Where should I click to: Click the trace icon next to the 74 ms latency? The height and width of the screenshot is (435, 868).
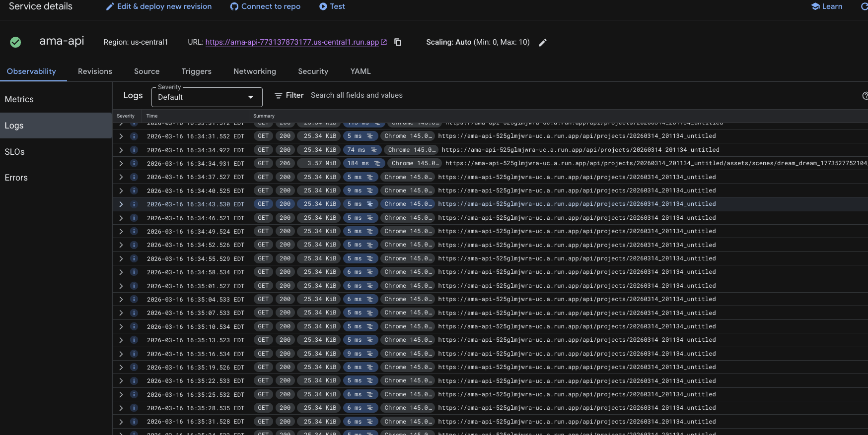[x=374, y=150]
